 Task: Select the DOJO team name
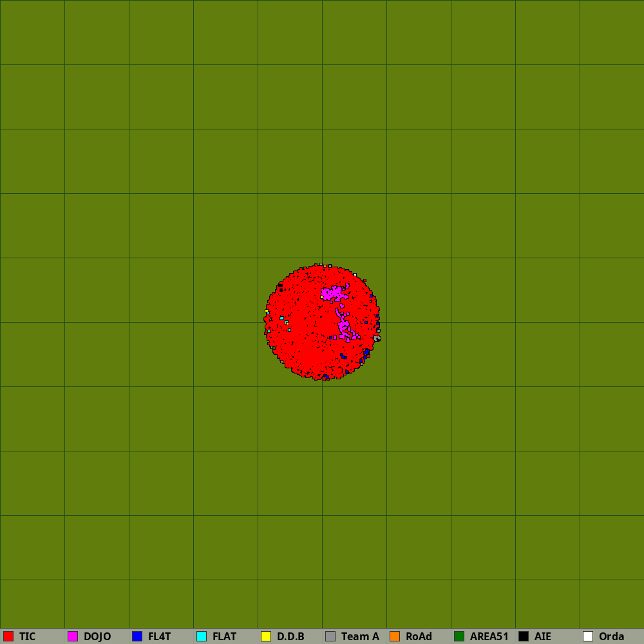97,636
